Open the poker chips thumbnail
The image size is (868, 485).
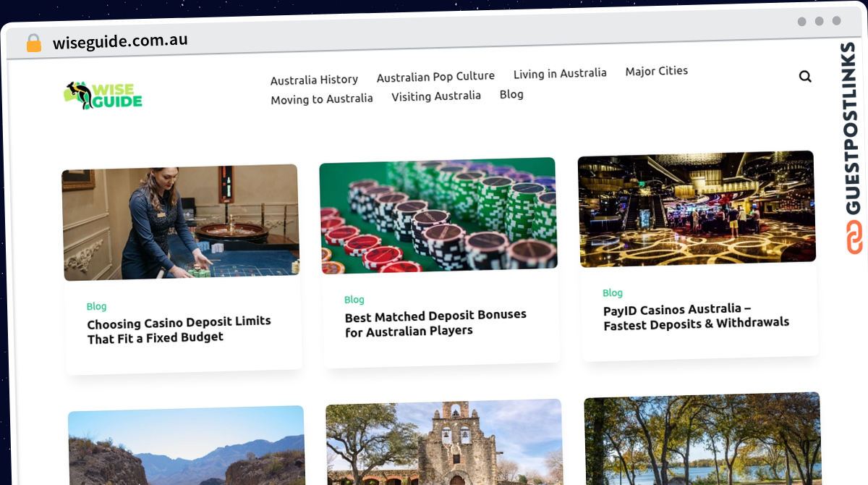[438, 215]
